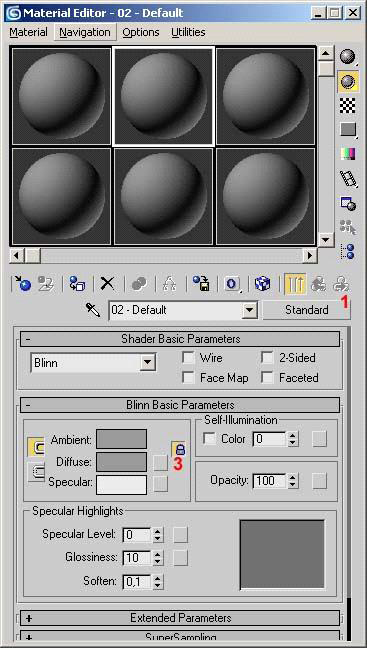Toggle the Ambient-Diffuse lock button
The height and width of the screenshot is (650, 367).
pyautogui.click(x=179, y=449)
